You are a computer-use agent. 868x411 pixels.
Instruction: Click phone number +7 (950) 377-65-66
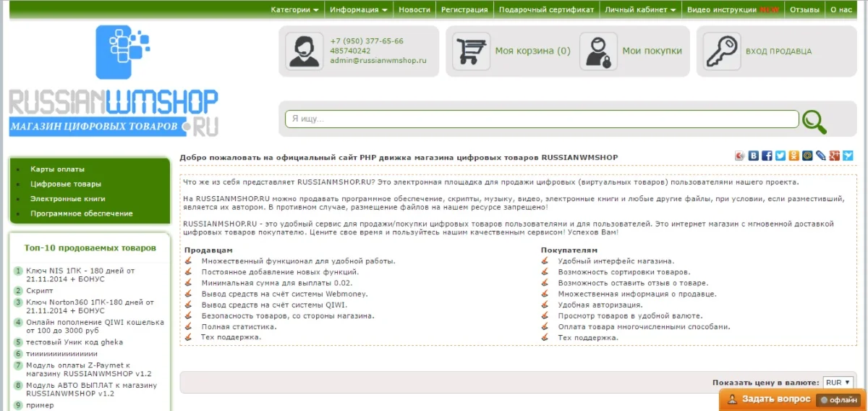[x=367, y=41]
